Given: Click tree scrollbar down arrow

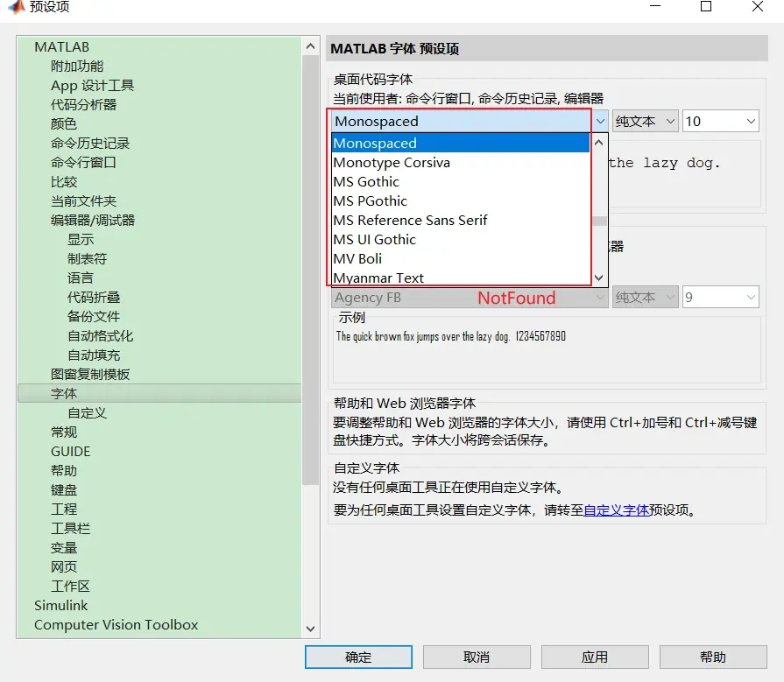Looking at the screenshot, I should [x=310, y=629].
